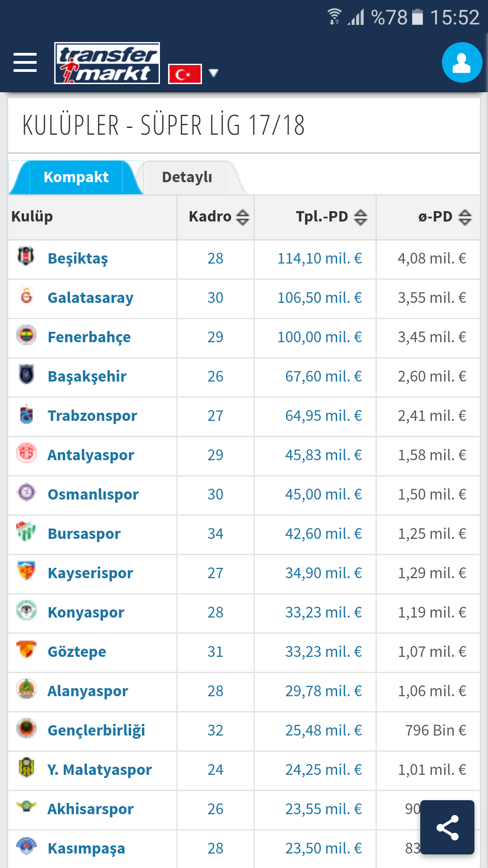Open Osmanlıspor market value 45,00 mil. €
This screenshot has height=868, width=488.
click(x=324, y=495)
